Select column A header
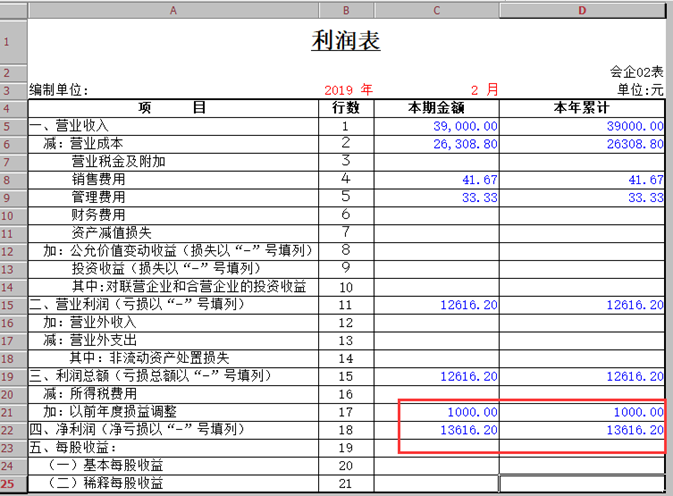Screen dimensions: 673x496 [x=173, y=10]
